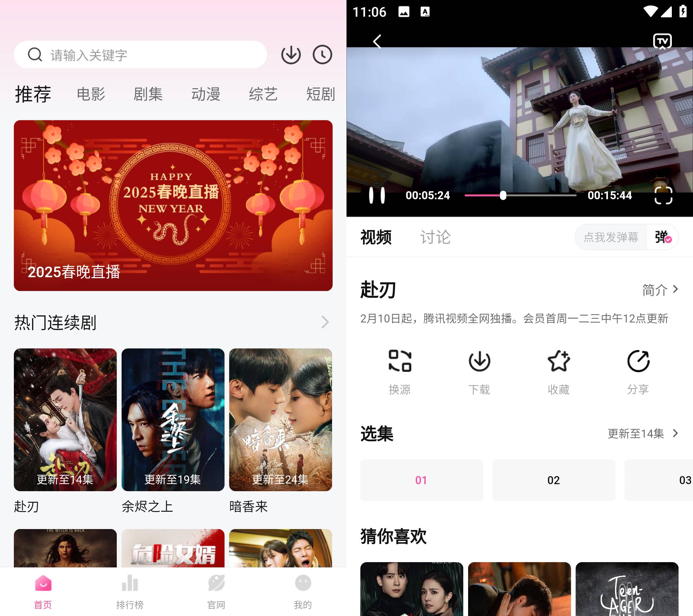
Task: Toggle pause/play on the video player
Action: pyautogui.click(x=377, y=195)
